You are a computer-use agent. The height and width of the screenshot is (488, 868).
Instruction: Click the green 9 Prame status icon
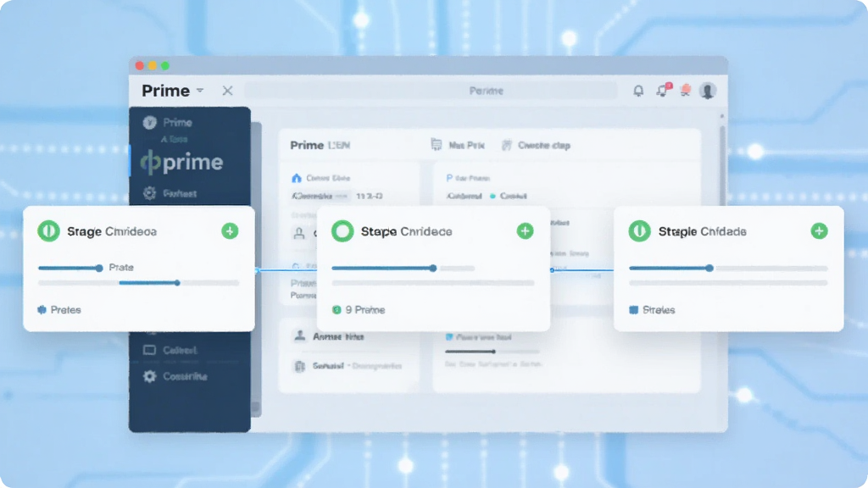(336, 310)
